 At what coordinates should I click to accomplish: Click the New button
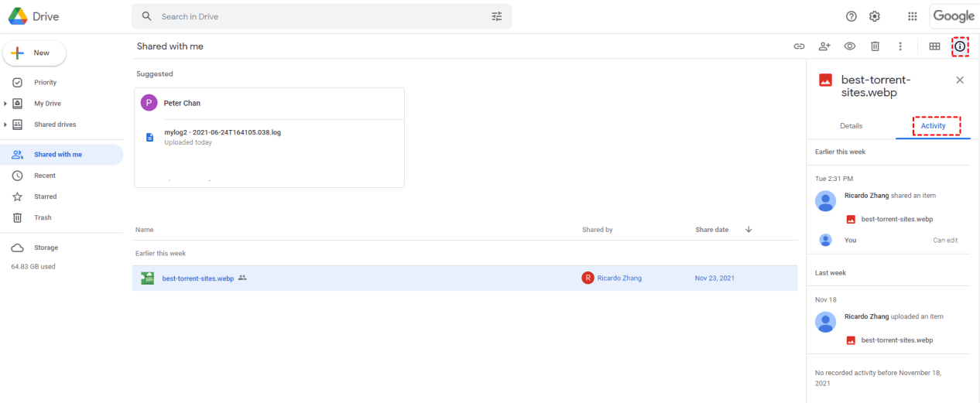35,53
